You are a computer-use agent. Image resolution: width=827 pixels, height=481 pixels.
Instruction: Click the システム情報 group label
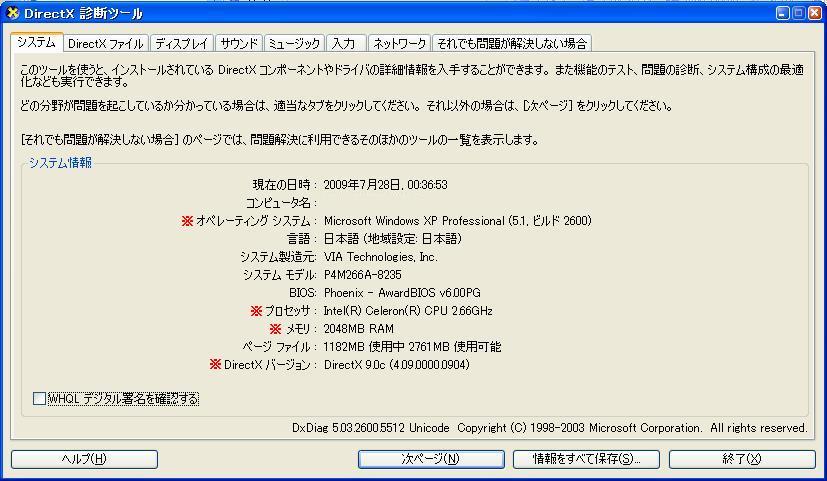(x=60, y=162)
